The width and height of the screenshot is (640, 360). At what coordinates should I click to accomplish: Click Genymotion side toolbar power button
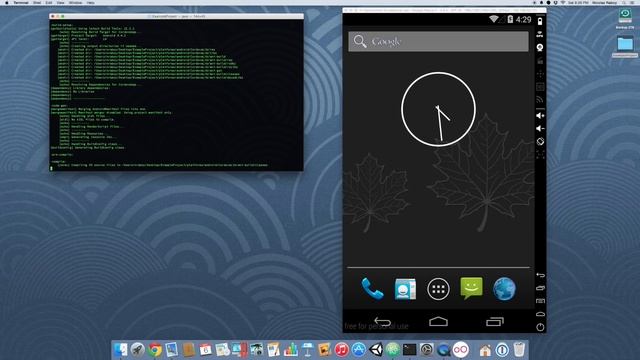pyautogui.click(x=540, y=327)
